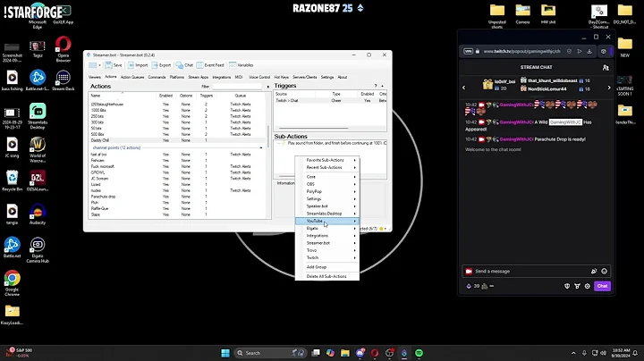The image size is (644, 361).
Task: Click Spotify icon in taskbar
Action: pos(419,353)
